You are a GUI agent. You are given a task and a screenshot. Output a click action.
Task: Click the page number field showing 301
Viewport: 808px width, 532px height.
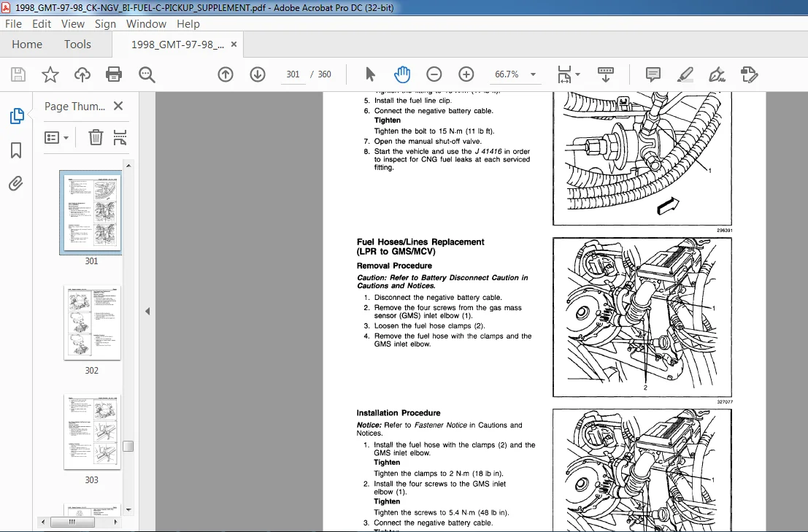293,74
